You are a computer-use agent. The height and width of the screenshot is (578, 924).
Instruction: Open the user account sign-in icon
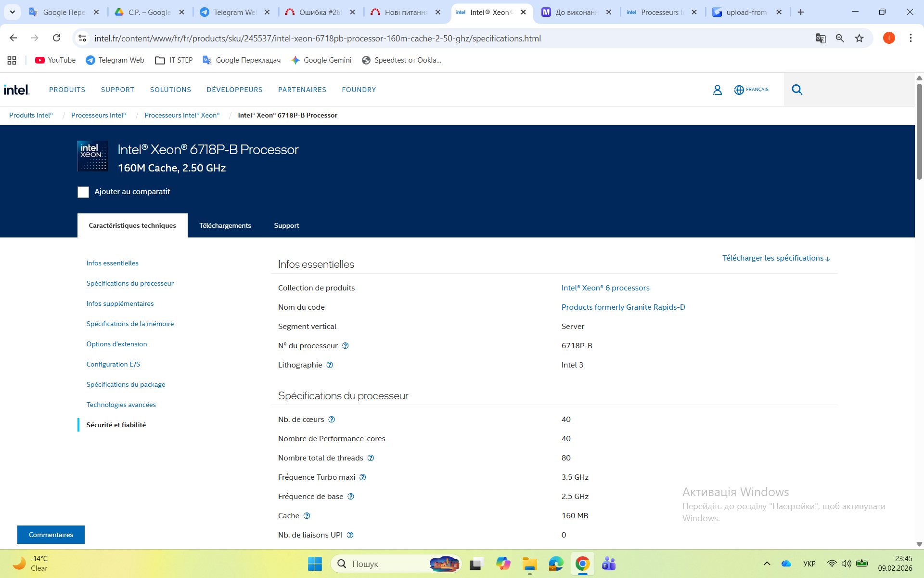coord(717,90)
